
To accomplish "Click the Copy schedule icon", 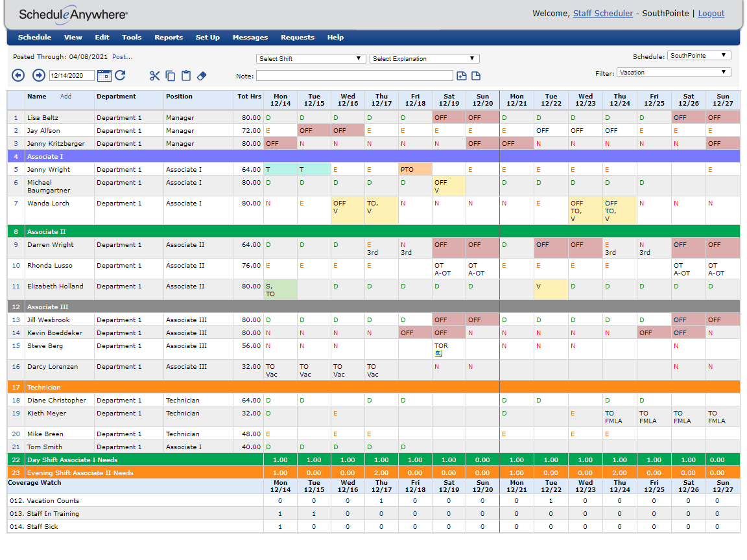I will pos(170,76).
